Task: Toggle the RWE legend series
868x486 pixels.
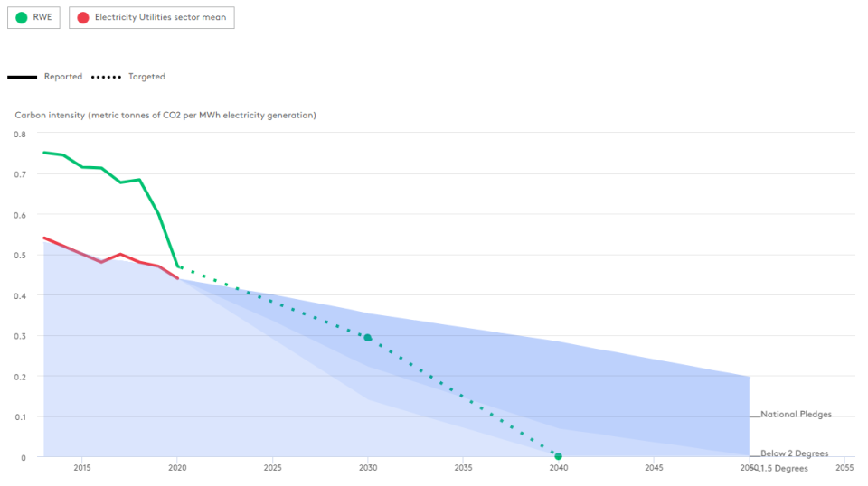Action: pyautogui.click(x=34, y=17)
